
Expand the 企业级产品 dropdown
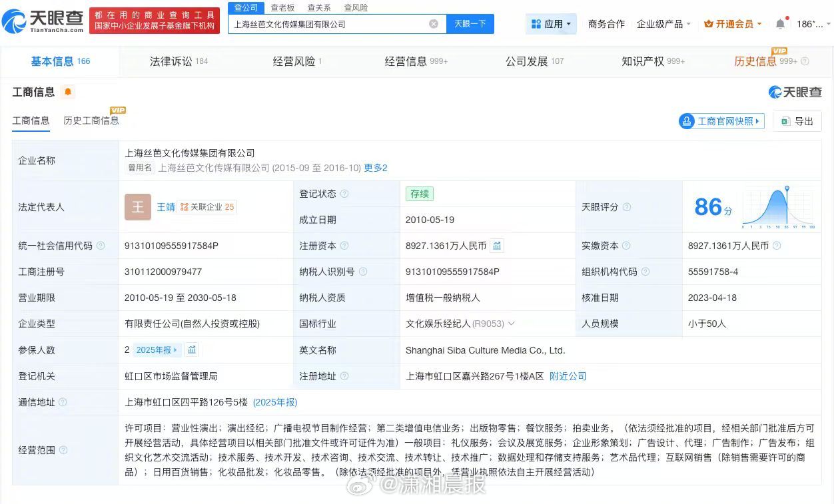point(663,24)
